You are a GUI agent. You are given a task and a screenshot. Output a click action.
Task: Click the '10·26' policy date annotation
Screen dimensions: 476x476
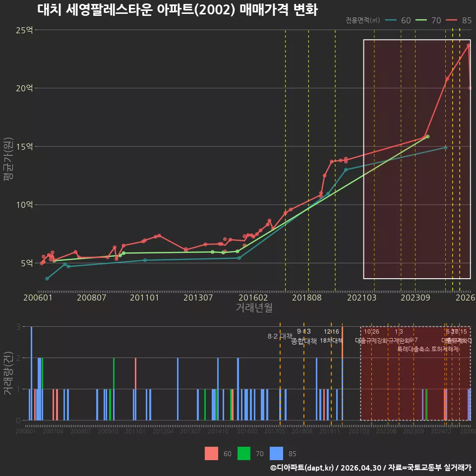pos(371,332)
